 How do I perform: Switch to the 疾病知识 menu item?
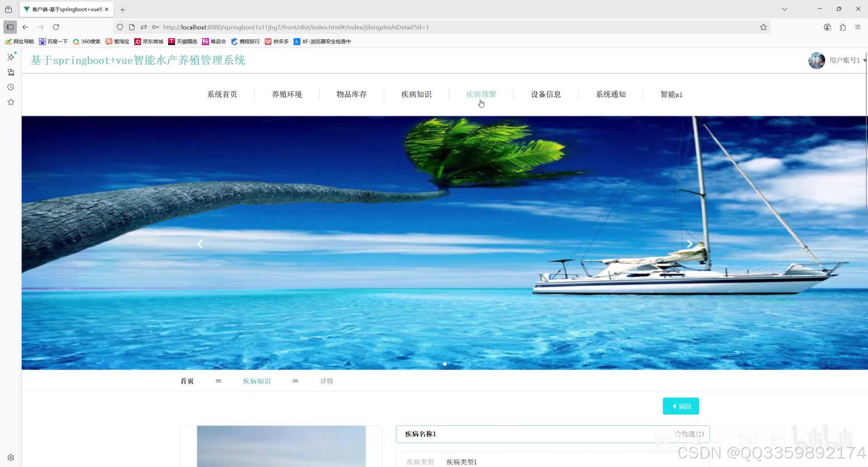[x=416, y=94]
